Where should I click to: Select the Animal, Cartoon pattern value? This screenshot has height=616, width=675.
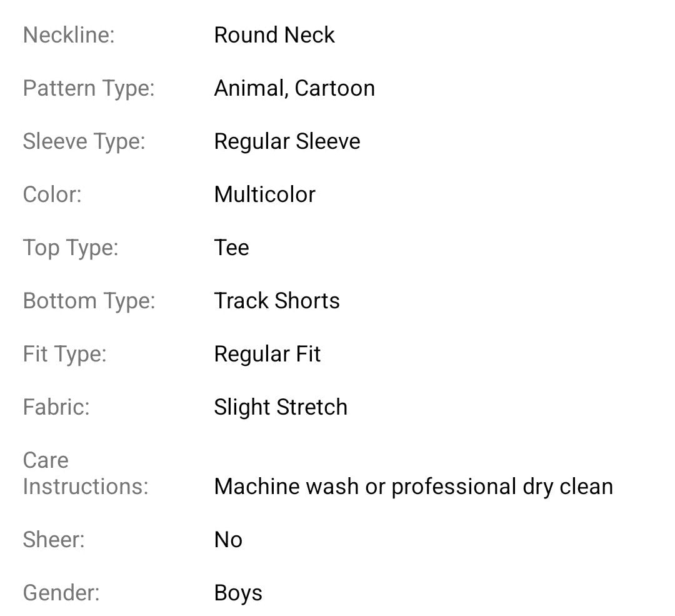[x=294, y=88]
